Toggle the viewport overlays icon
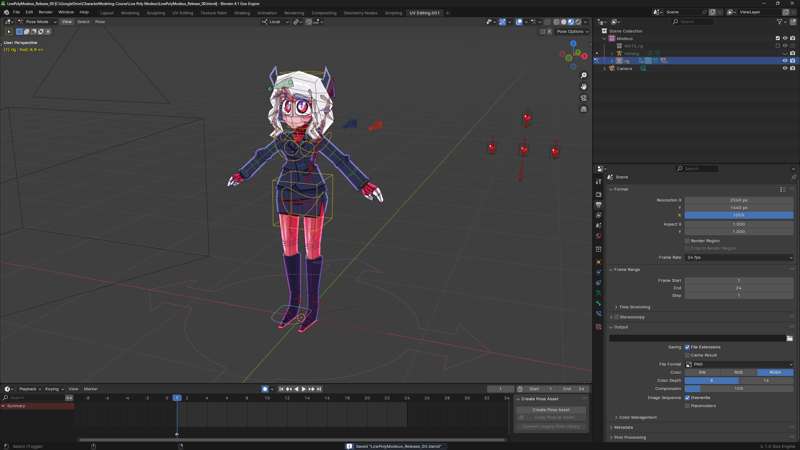The width and height of the screenshot is (800, 450). tap(519, 22)
